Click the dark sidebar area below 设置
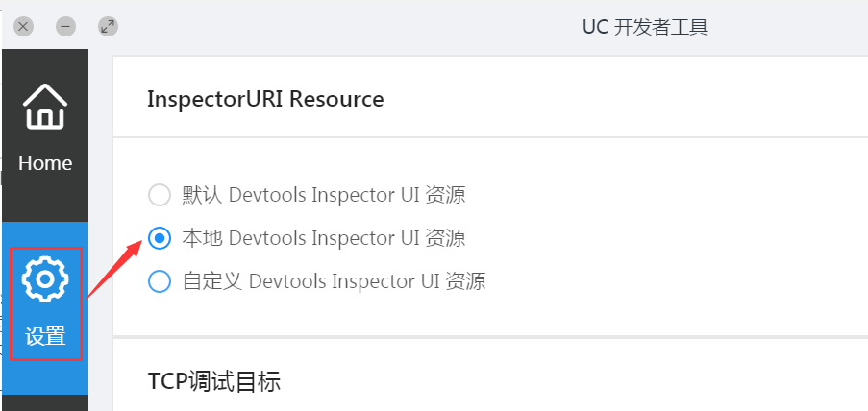 [45, 403]
